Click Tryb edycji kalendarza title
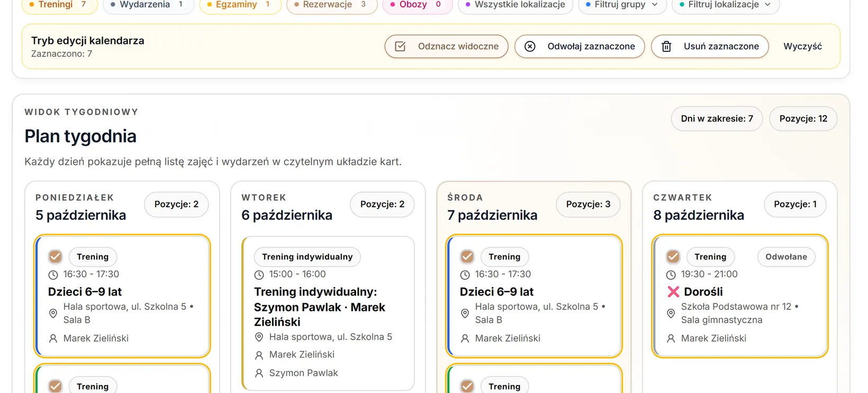868x393 pixels. coord(88,41)
